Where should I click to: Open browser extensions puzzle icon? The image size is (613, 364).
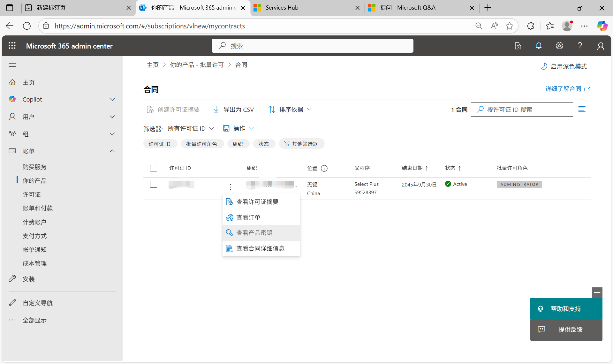pyautogui.click(x=530, y=26)
